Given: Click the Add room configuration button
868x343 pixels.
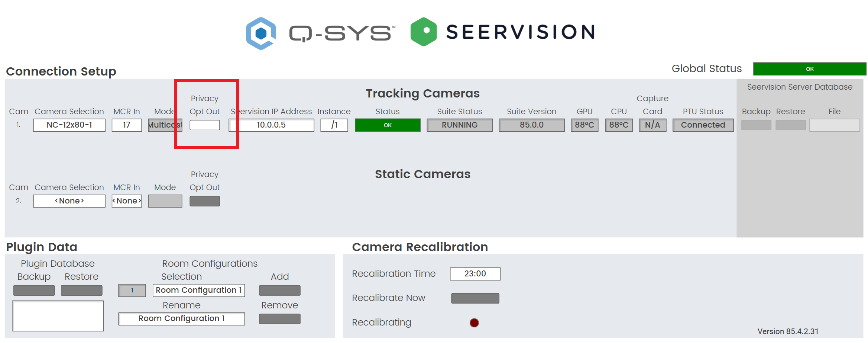Looking at the screenshot, I should click(x=279, y=290).
